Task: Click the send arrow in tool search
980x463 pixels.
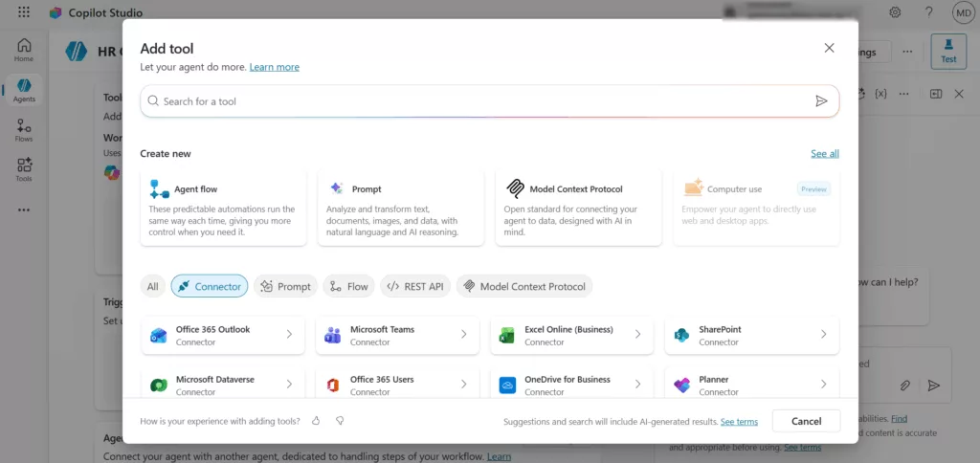Action: (x=821, y=101)
